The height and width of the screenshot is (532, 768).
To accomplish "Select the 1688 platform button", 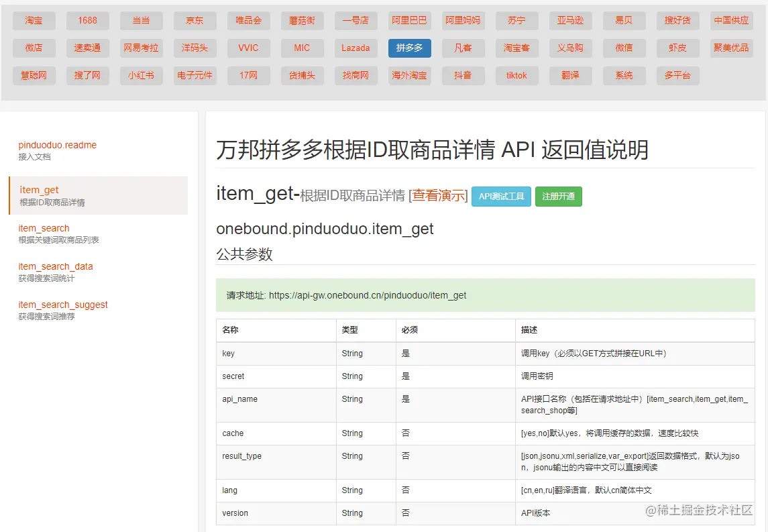I will tap(87, 21).
